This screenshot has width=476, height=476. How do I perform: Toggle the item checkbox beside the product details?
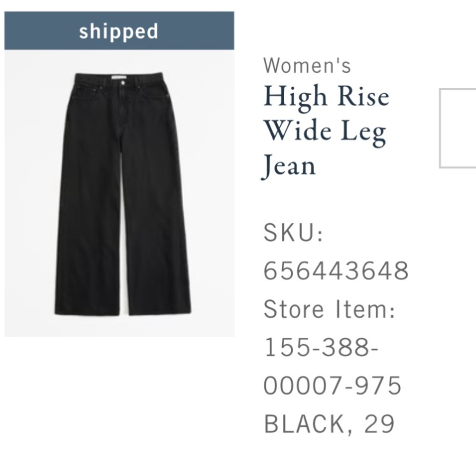point(458,129)
